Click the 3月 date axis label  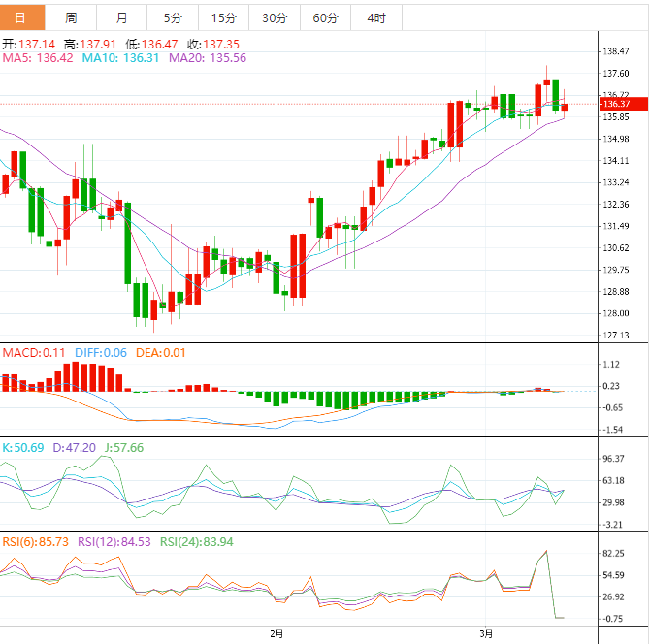[x=486, y=634]
